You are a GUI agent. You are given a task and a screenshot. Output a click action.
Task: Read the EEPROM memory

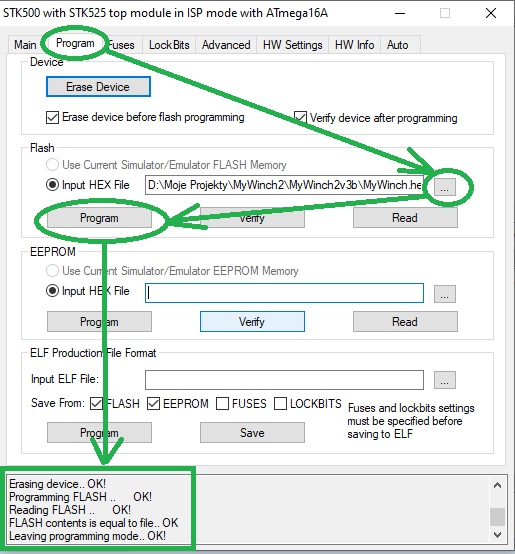pos(405,322)
